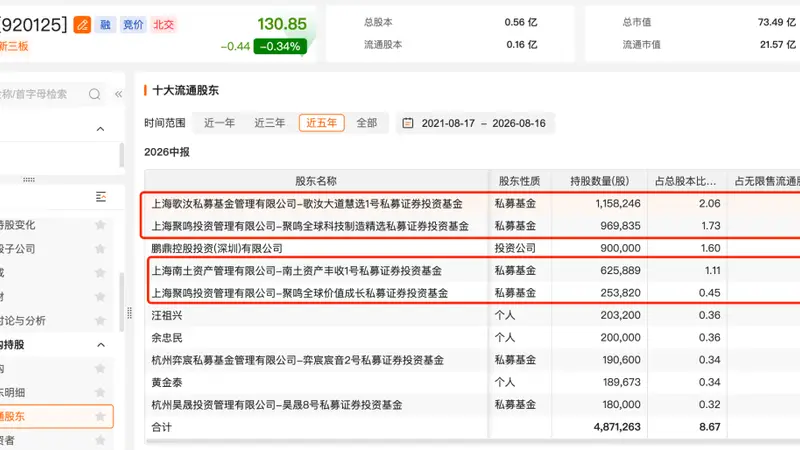Open 子公司 in sidebar
This screenshot has height=450, width=800.
[x=18, y=249]
